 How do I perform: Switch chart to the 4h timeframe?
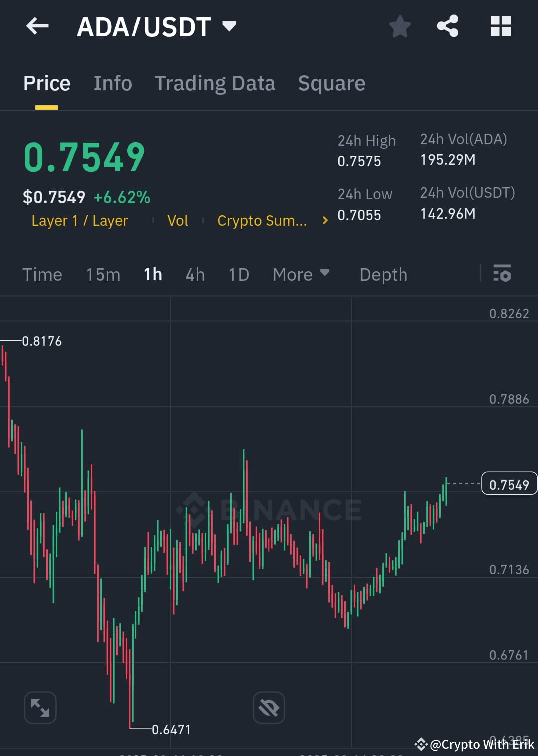(195, 274)
